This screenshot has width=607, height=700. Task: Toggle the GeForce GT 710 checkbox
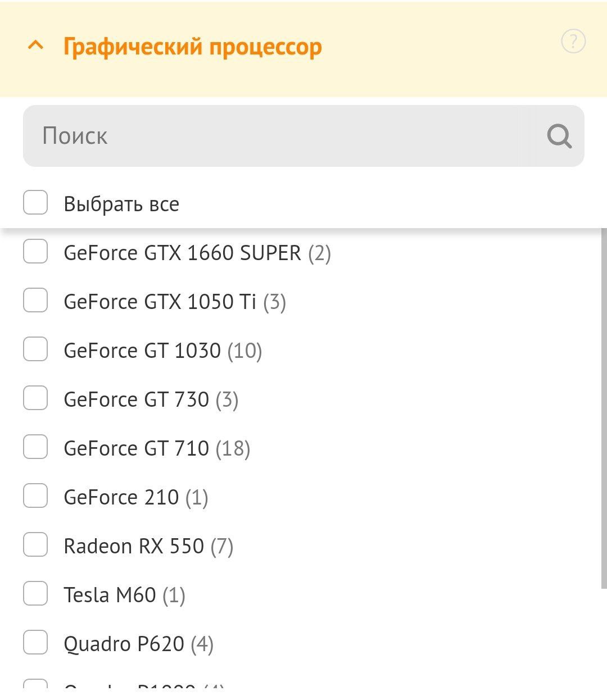click(35, 447)
